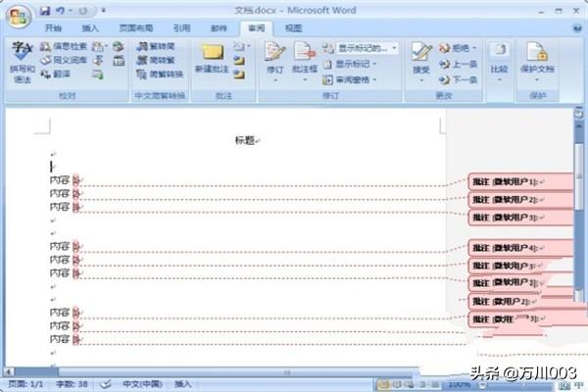Click 简转繁 simplified to traditional conversion
Image resolution: width=588 pixels, height=392 pixels.
click(x=156, y=60)
